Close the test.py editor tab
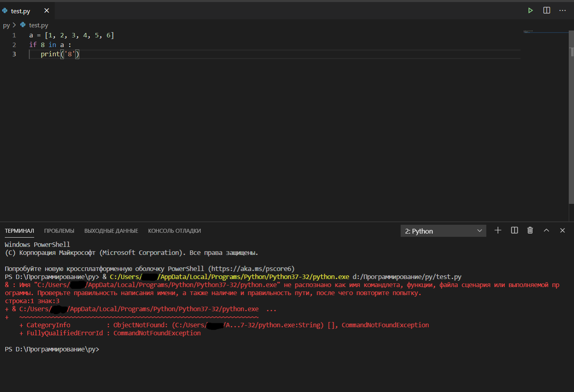 pyautogui.click(x=47, y=10)
